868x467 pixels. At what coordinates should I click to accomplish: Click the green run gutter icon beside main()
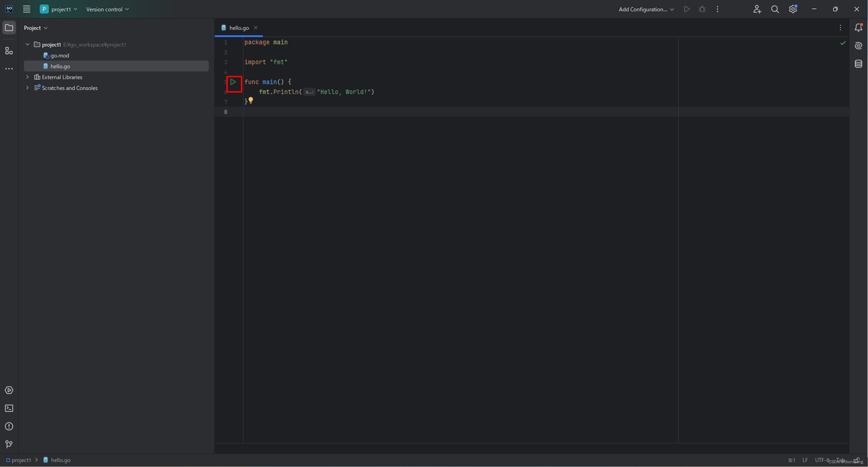(233, 82)
